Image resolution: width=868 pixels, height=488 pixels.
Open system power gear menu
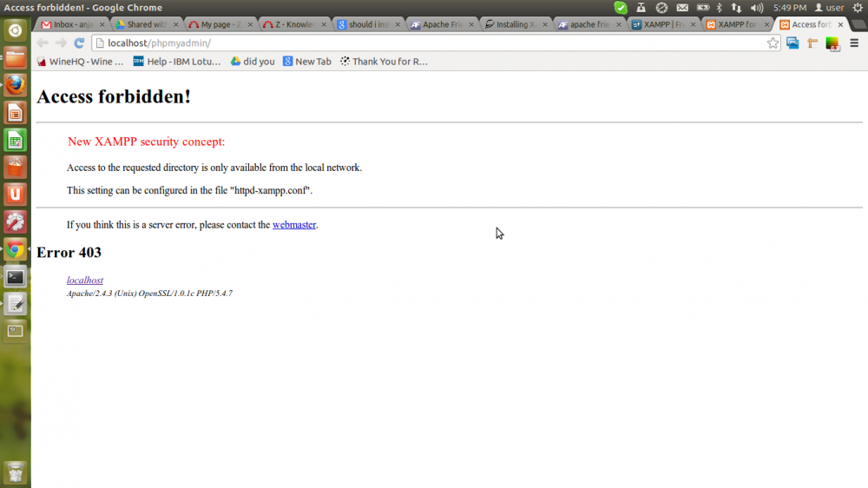coord(858,8)
